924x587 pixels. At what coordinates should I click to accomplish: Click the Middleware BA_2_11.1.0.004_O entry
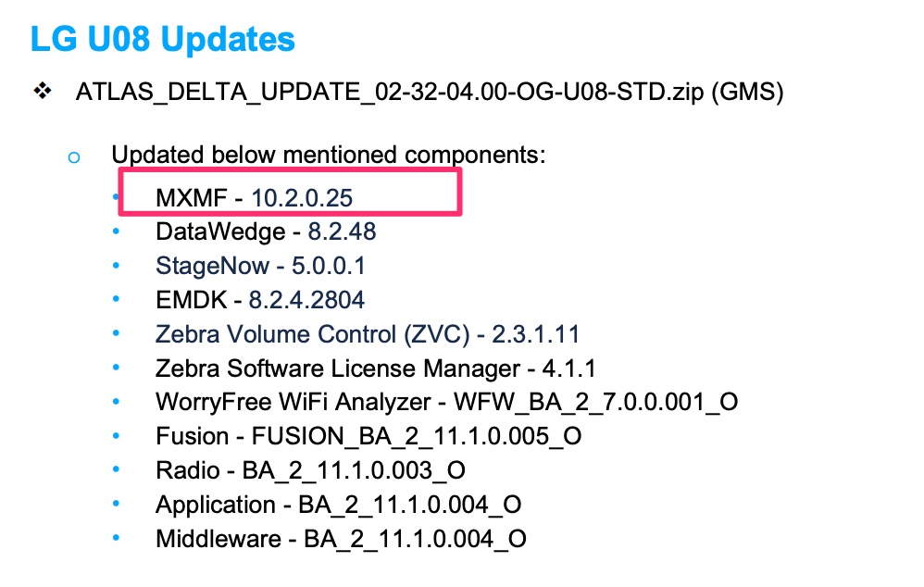coord(341,539)
